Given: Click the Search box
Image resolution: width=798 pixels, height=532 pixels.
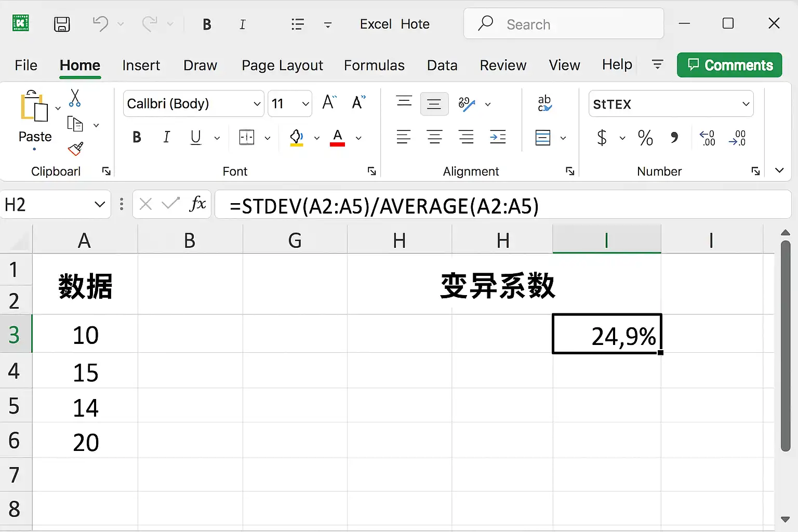Looking at the screenshot, I should (564, 24).
